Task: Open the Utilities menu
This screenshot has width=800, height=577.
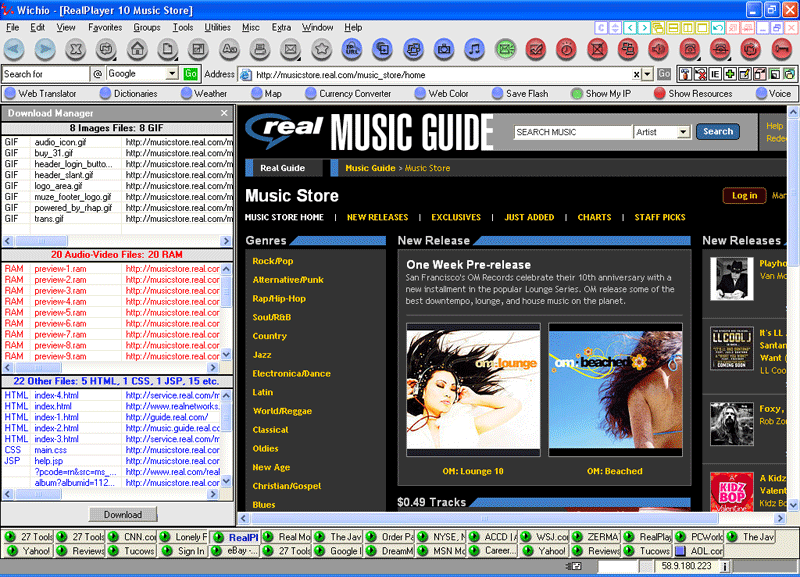Action: click(217, 28)
